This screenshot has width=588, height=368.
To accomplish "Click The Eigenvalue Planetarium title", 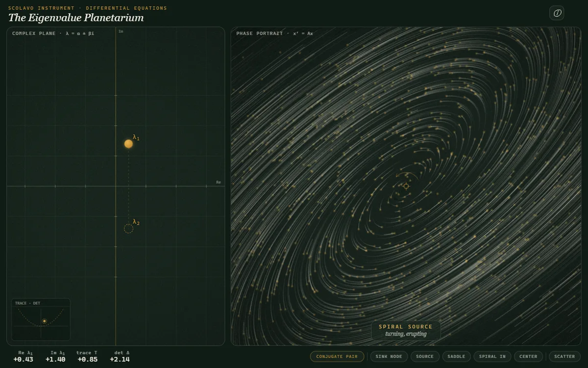I will coord(76,18).
